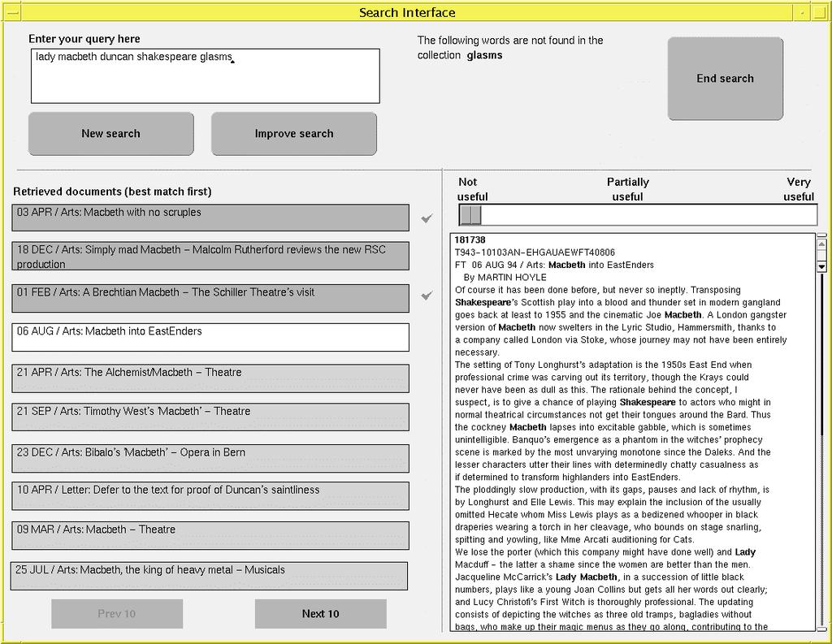Image resolution: width=832 pixels, height=644 pixels.
Task: Open '03 APR / Arts: Macbeth with no scruples'
Action: coord(210,218)
